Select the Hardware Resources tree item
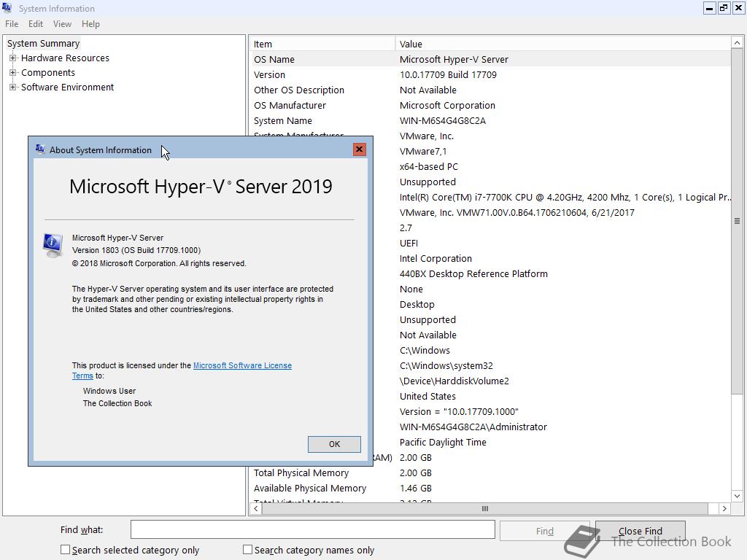Viewport: 747px width, 560px height. [65, 58]
